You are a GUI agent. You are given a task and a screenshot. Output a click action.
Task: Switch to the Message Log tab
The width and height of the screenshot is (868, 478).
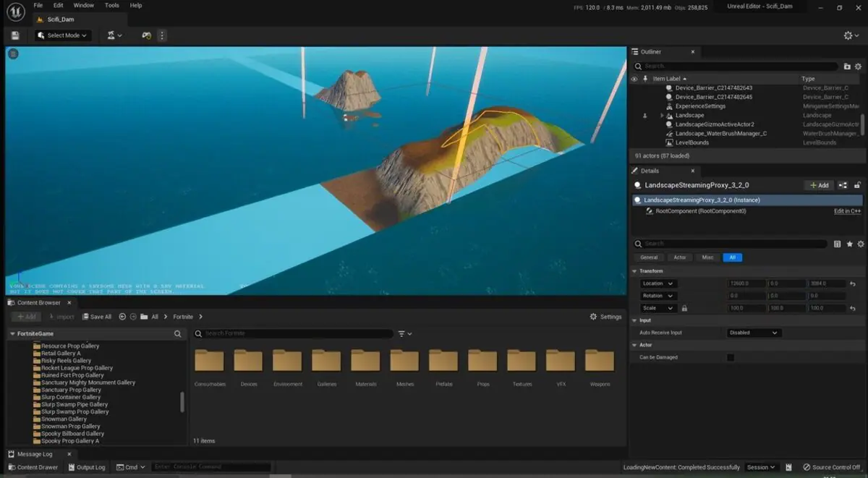point(35,454)
